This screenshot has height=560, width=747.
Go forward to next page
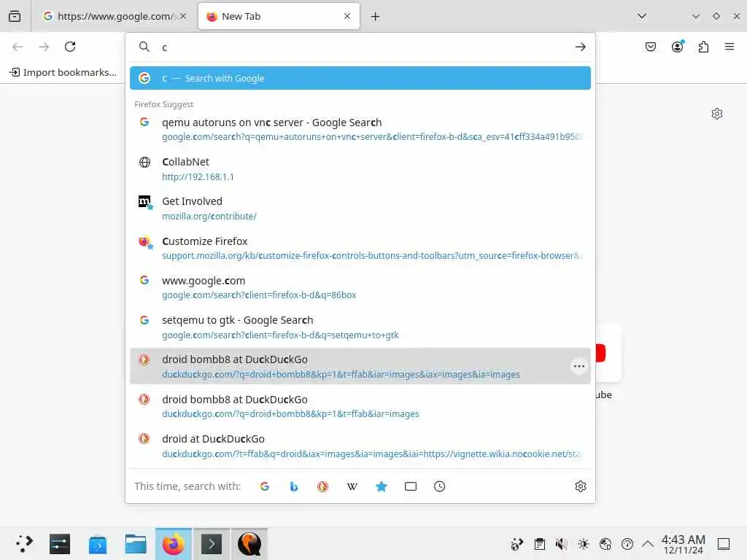click(x=44, y=47)
